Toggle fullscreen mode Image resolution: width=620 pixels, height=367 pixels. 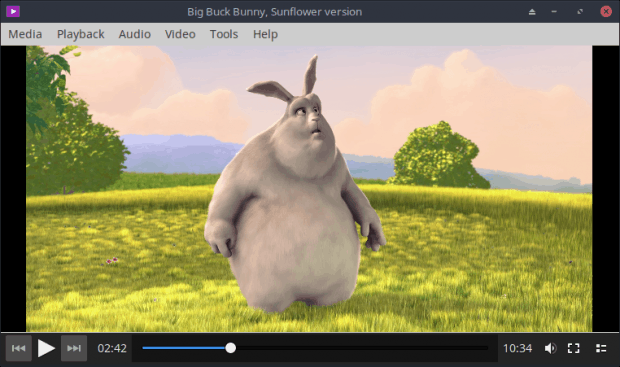(x=573, y=348)
